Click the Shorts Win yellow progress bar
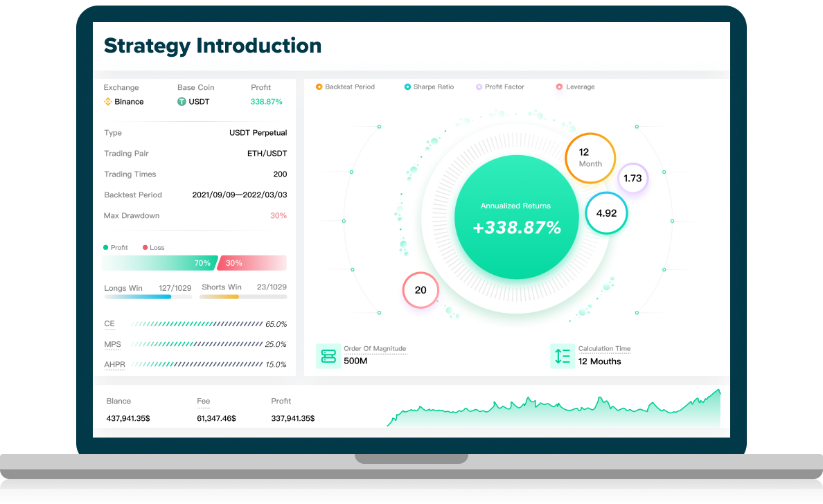The height and width of the screenshot is (504, 823). pos(220,297)
